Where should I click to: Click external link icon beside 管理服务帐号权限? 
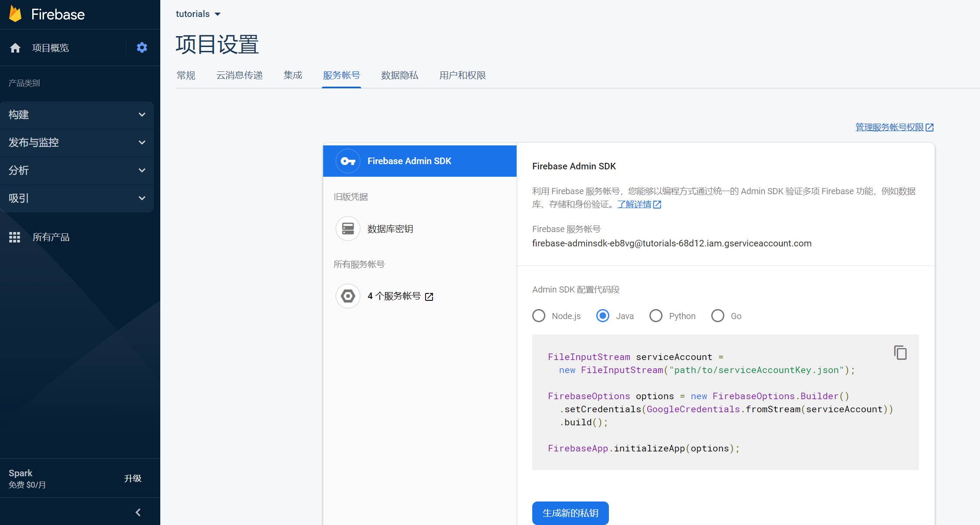[929, 127]
